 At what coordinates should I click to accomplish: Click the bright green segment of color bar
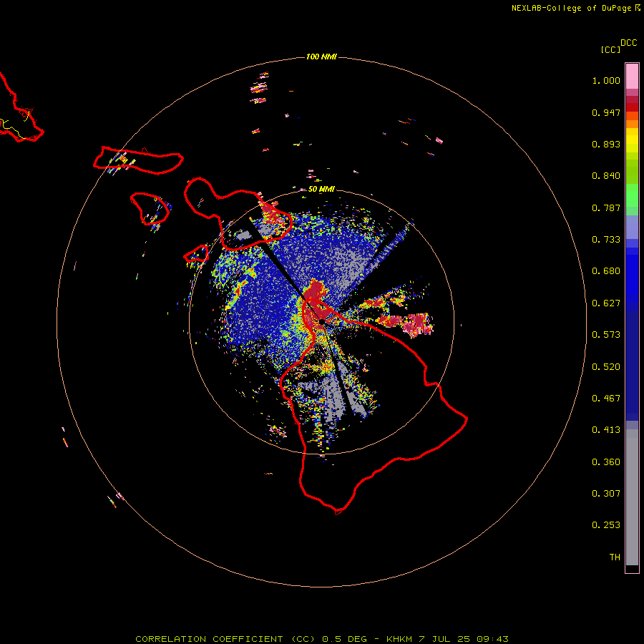coord(632,195)
